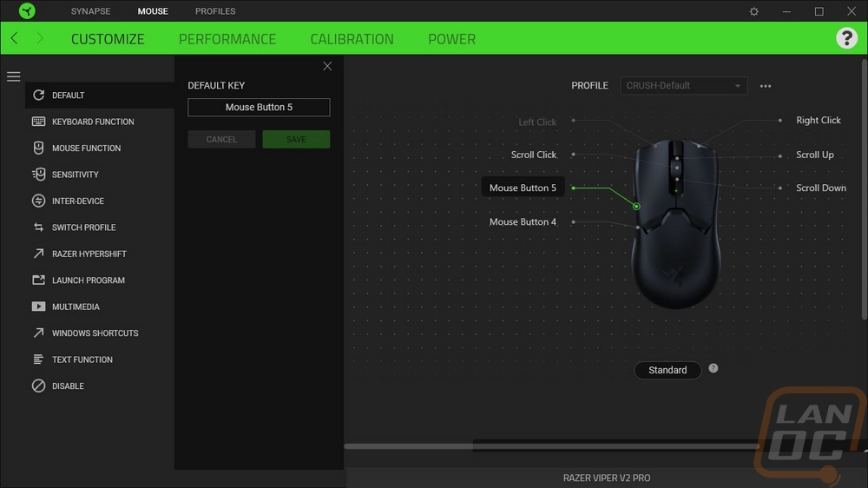Click the Multimedia play icon
Image resolution: width=868 pixels, height=488 pixels.
[38, 307]
